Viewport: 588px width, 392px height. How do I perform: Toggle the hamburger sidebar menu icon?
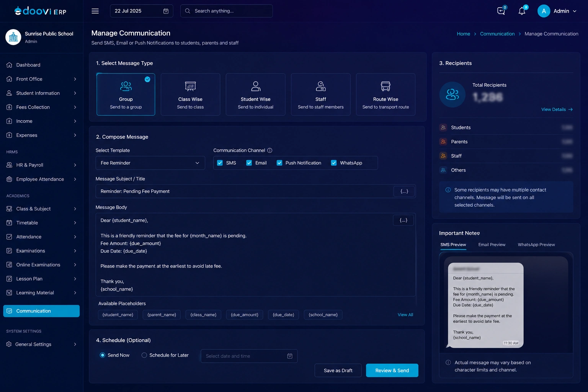[x=95, y=11]
